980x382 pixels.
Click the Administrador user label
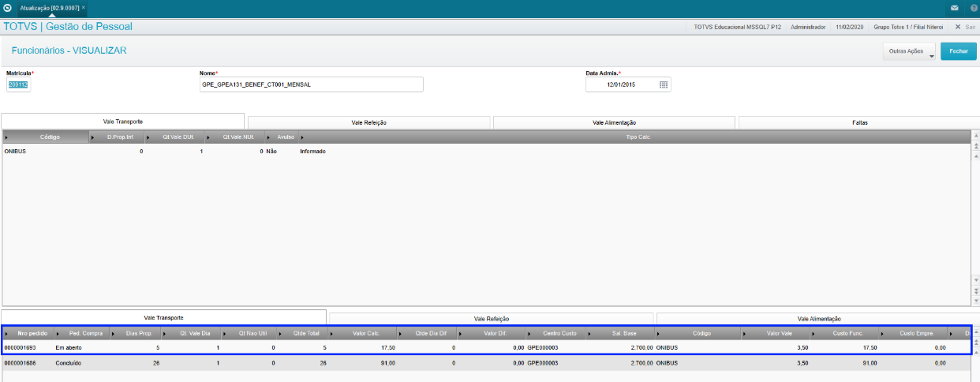click(x=806, y=27)
